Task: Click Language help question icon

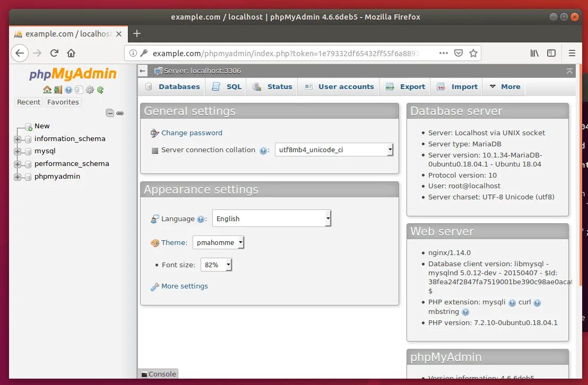Action: point(201,220)
